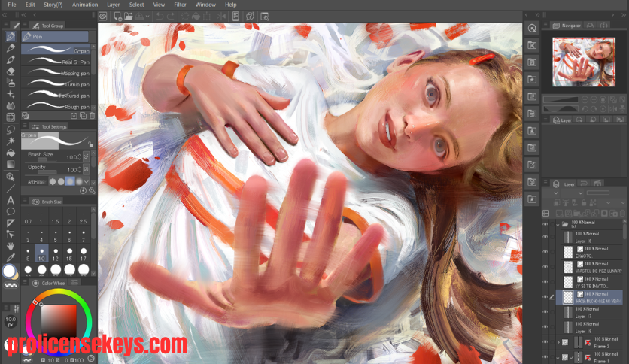629x364 pixels.
Task: Open the Color Wheel tab
Action: click(x=50, y=283)
